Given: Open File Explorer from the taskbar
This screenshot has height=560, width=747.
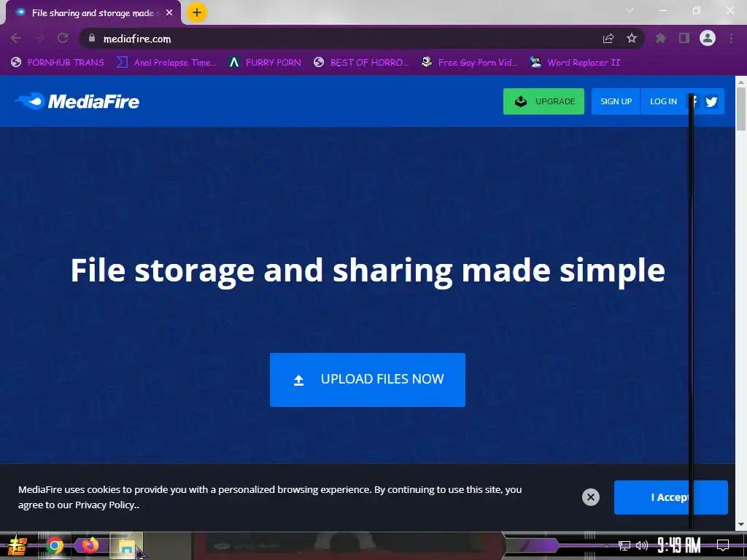Looking at the screenshot, I should [x=126, y=545].
